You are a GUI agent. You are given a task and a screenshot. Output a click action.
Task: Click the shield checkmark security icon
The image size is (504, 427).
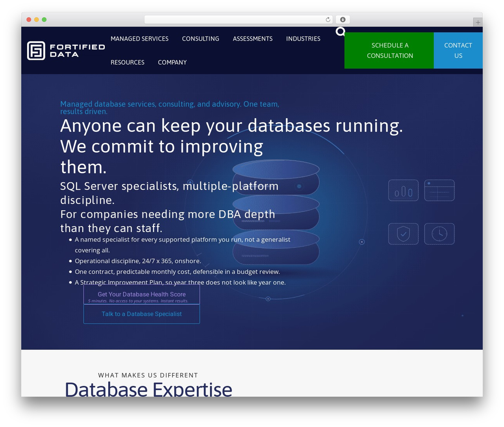pos(404,234)
